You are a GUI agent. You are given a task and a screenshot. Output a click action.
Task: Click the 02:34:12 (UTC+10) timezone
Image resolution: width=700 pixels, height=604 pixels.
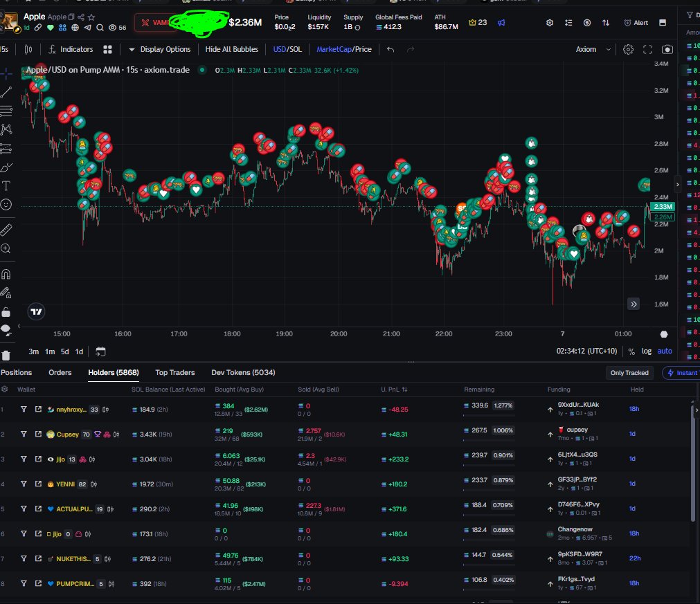pyautogui.click(x=586, y=351)
